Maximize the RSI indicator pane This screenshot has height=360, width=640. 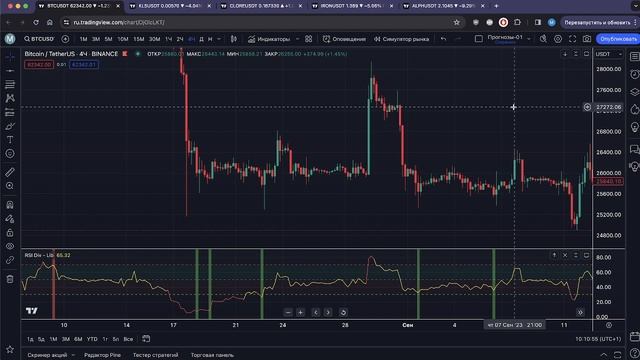tap(587, 255)
